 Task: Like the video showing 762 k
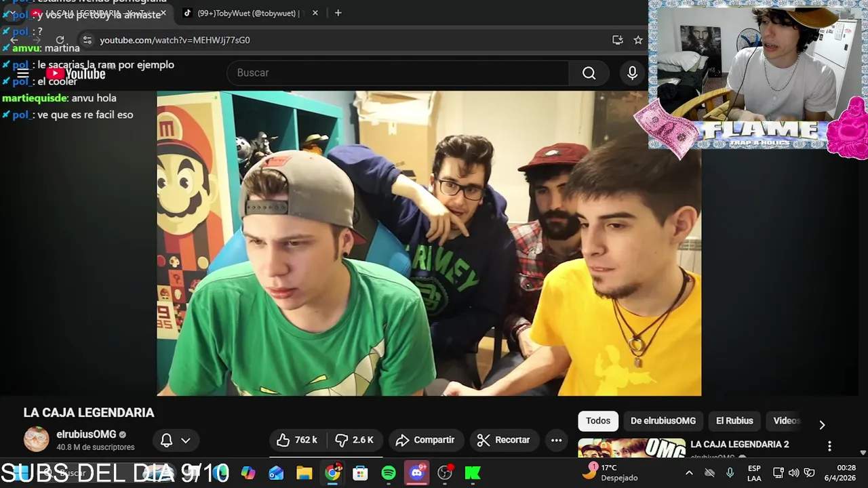pos(298,440)
